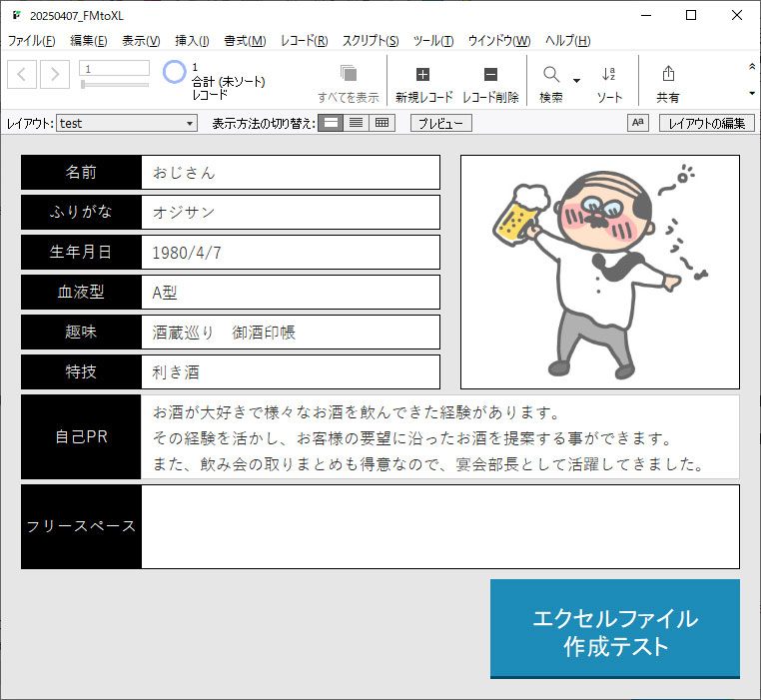Click the 名前 label
Screen dimensions: 761x700
point(81,173)
